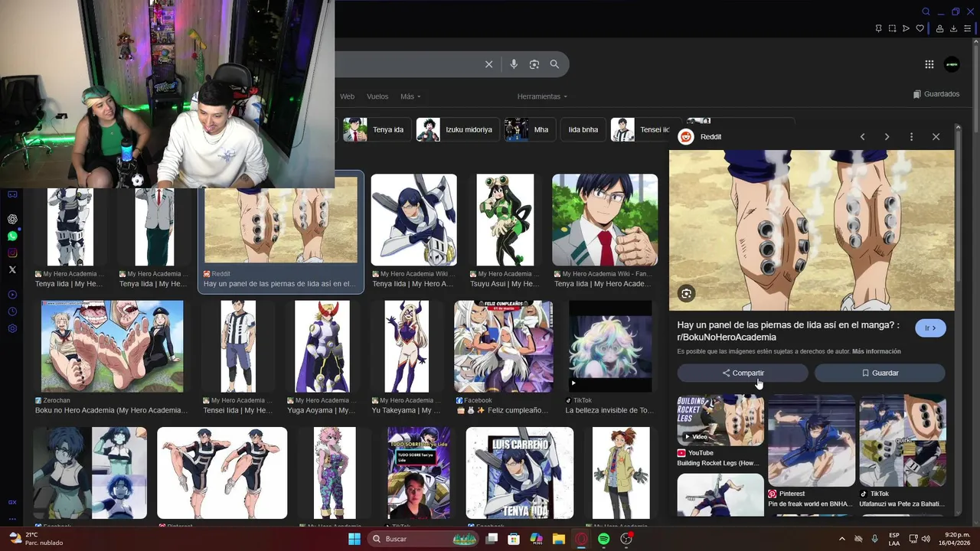Add page to favorites with heart icon
The height and width of the screenshot is (551, 980).
[x=920, y=28]
